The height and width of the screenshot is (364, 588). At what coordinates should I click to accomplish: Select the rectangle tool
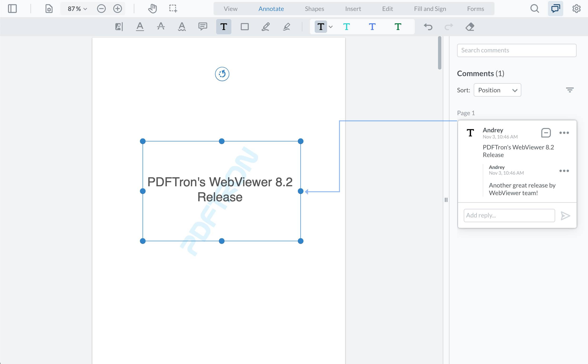[x=244, y=26]
